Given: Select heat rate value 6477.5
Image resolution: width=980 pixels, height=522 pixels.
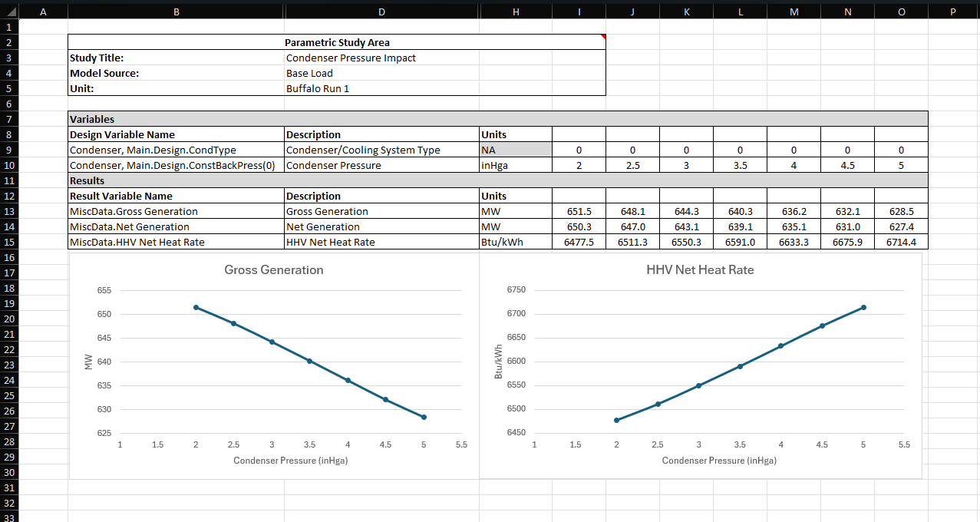Looking at the screenshot, I should pyautogui.click(x=579, y=242).
